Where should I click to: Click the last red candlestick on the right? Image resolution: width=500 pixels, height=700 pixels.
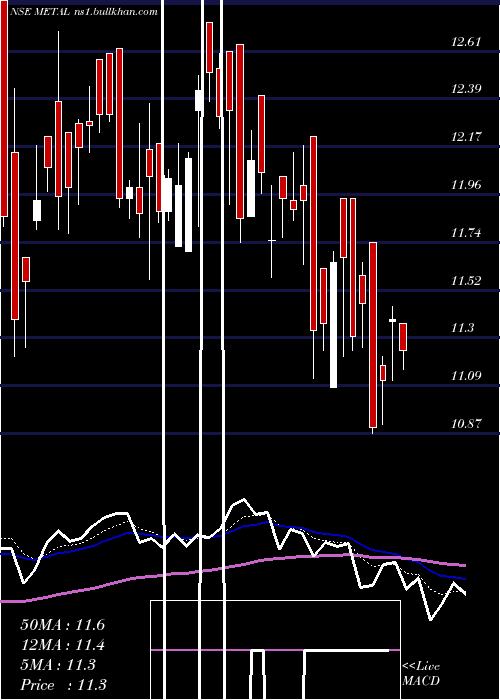403,337
